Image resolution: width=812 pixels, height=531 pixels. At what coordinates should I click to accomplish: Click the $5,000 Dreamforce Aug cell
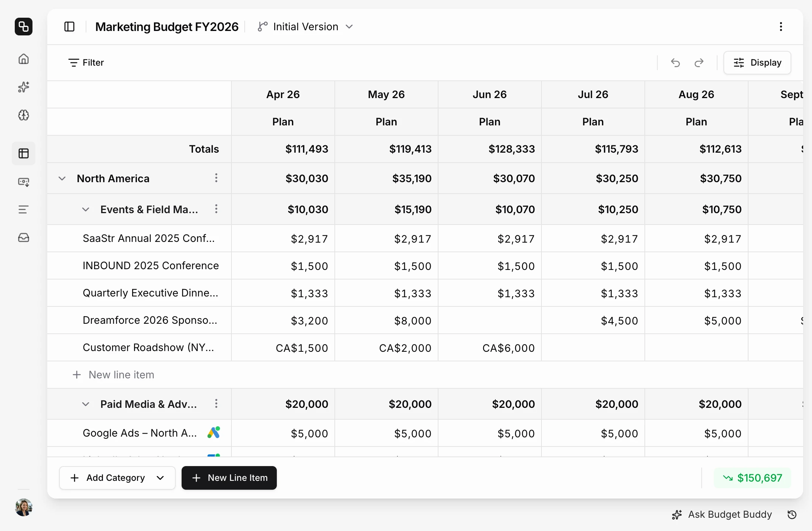(696, 320)
